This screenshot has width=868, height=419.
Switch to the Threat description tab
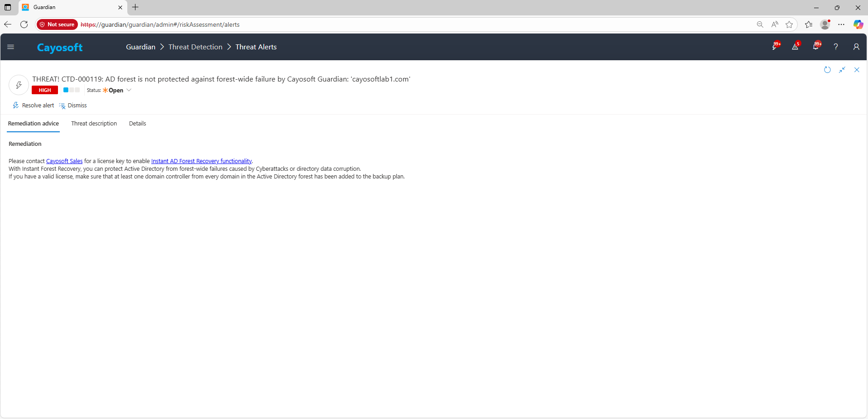click(94, 124)
